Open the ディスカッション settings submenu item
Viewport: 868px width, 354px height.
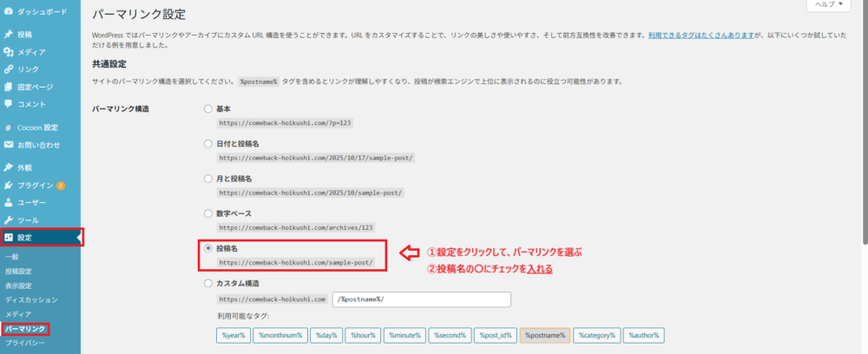point(31,299)
